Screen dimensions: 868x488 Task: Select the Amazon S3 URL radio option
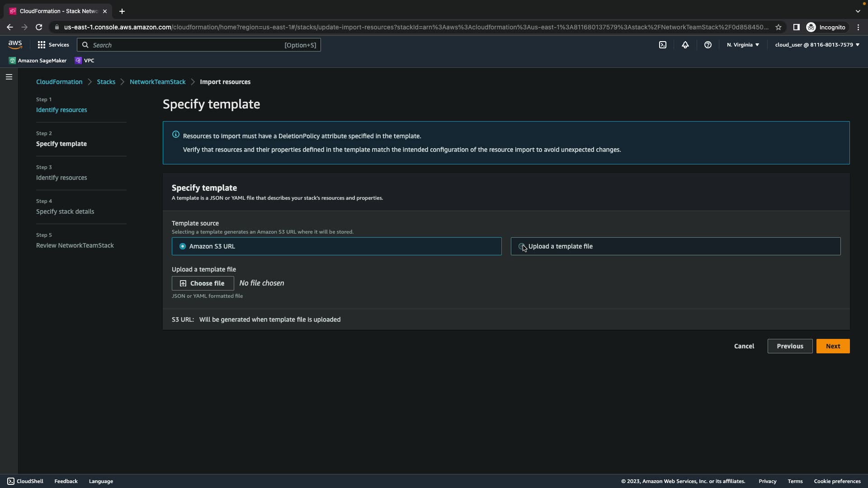coord(183,246)
